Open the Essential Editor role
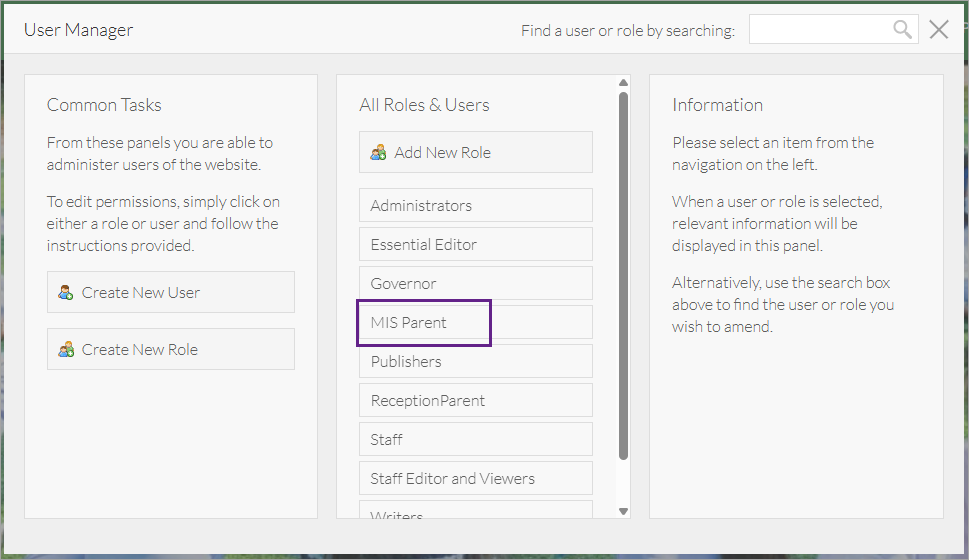The height and width of the screenshot is (560, 969). coord(475,244)
